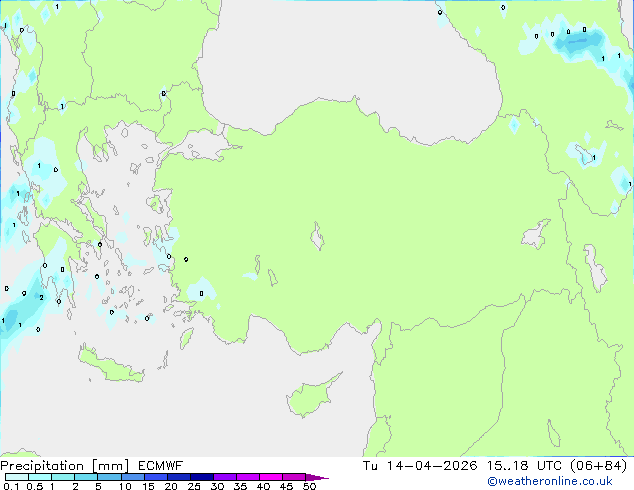Screen dimensions: 634x490
Task: Click the 0.1–0.5 mm lightest cyan legend swatch
Action: point(17,477)
